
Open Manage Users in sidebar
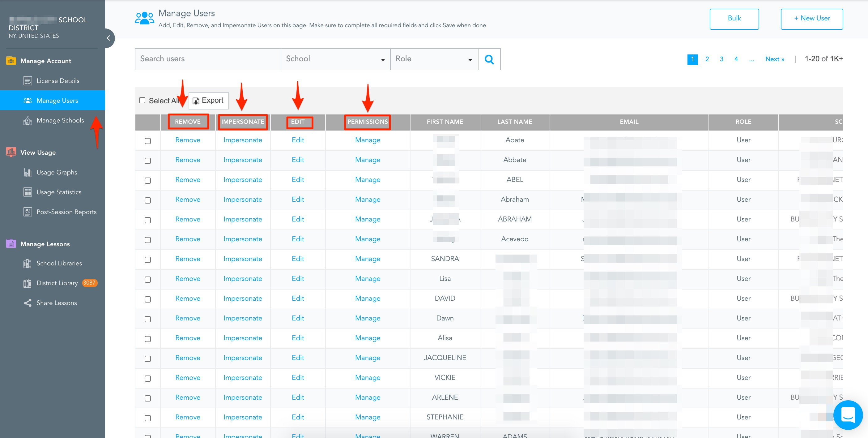53,101
